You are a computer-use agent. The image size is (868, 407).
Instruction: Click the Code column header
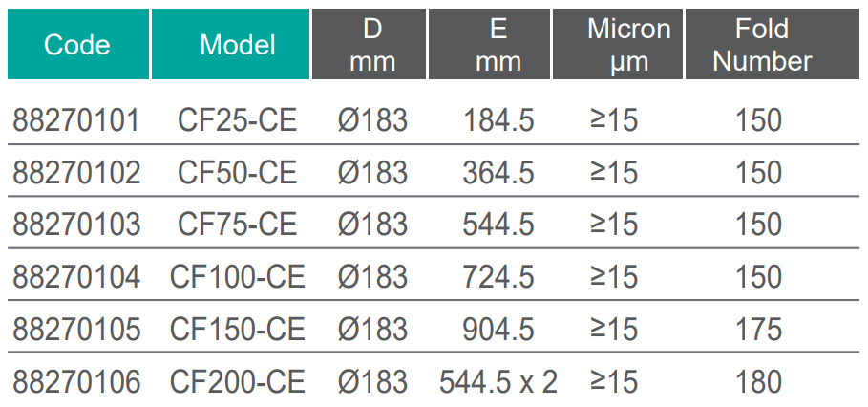pyautogui.click(x=77, y=45)
